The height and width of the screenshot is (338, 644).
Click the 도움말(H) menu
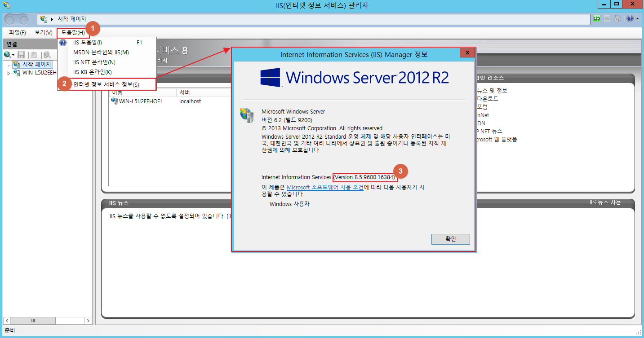point(73,32)
